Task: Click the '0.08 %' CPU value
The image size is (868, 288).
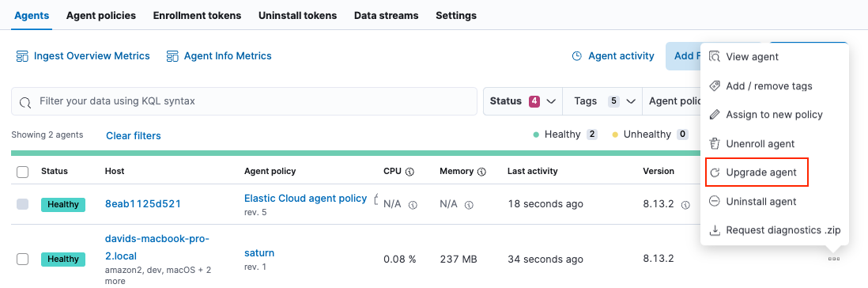Action: click(x=400, y=259)
